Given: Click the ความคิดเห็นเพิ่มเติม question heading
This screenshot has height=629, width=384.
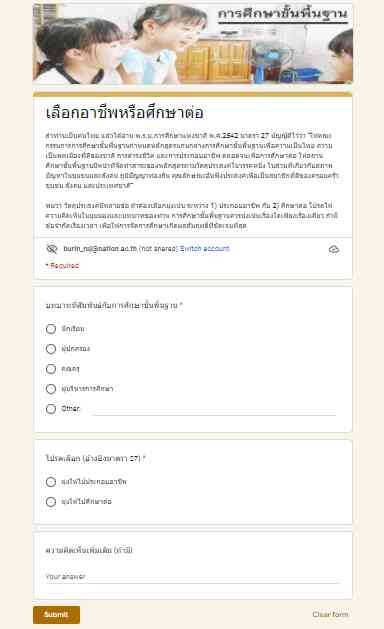Looking at the screenshot, I should [89, 550].
